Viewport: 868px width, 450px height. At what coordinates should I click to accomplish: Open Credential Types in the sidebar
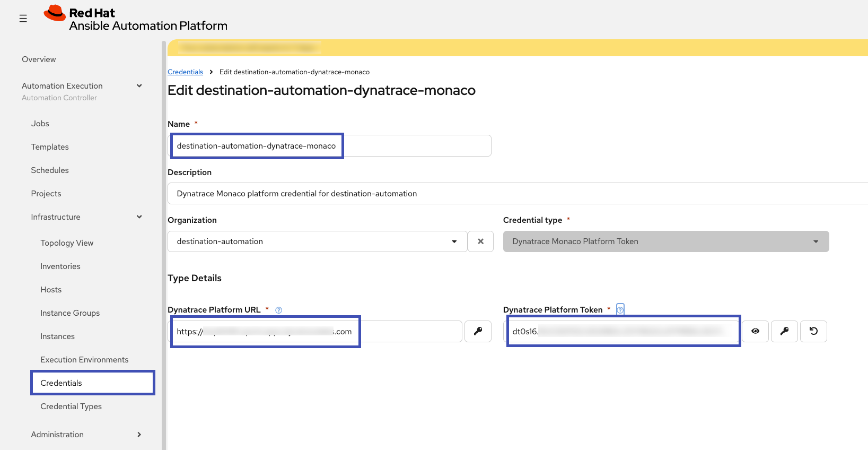[x=71, y=406]
